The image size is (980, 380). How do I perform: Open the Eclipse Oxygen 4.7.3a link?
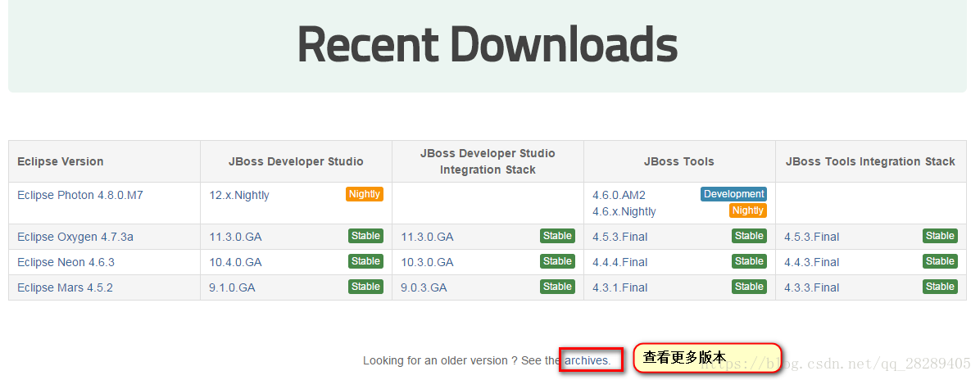coord(75,237)
